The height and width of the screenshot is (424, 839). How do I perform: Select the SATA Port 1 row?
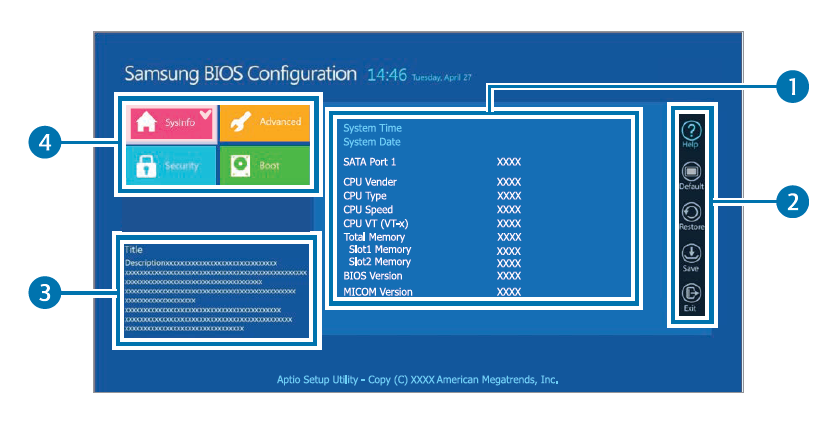click(432, 162)
